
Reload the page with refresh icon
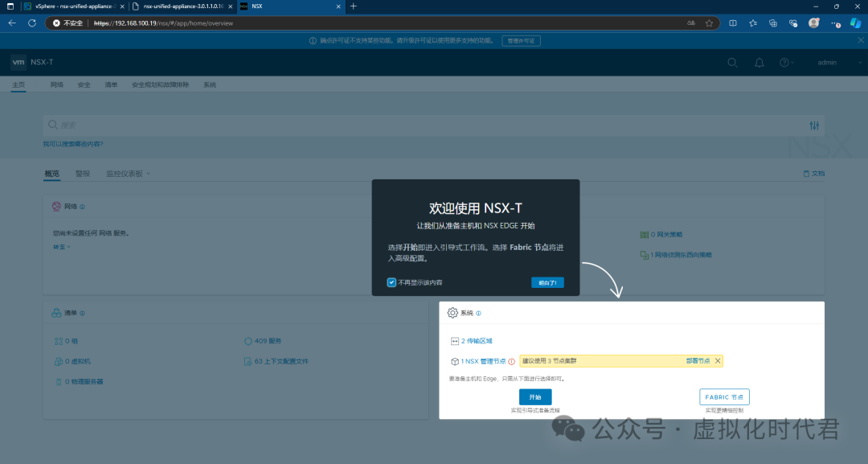[x=32, y=23]
